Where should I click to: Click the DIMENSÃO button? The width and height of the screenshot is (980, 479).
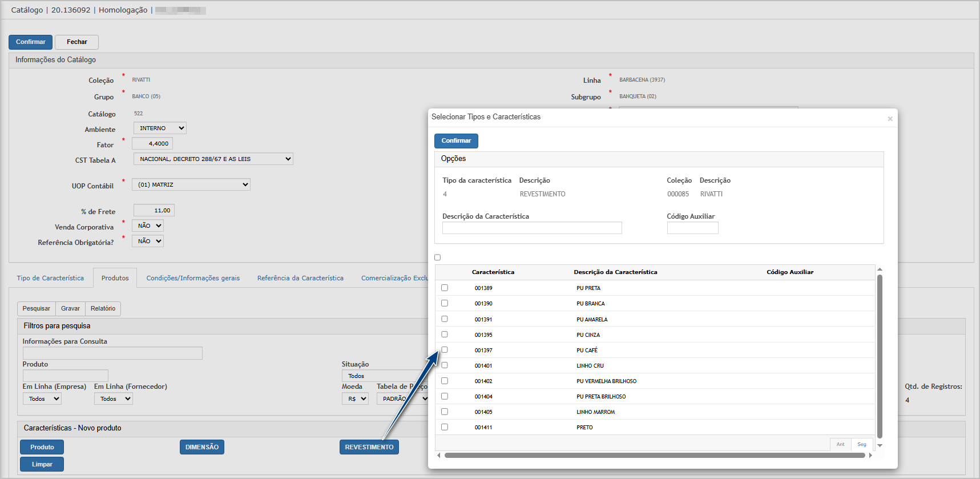tap(202, 447)
